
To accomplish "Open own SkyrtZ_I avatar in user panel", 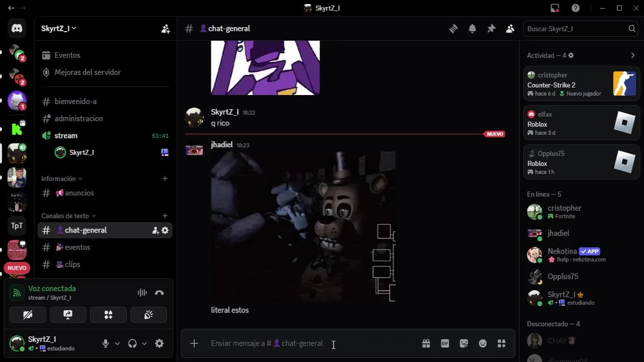I will [x=17, y=343].
